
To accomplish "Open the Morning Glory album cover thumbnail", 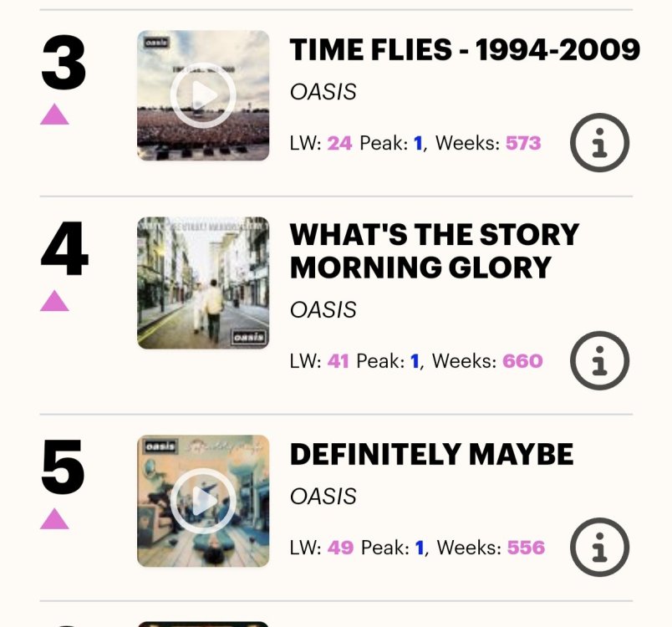I will click(x=203, y=283).
